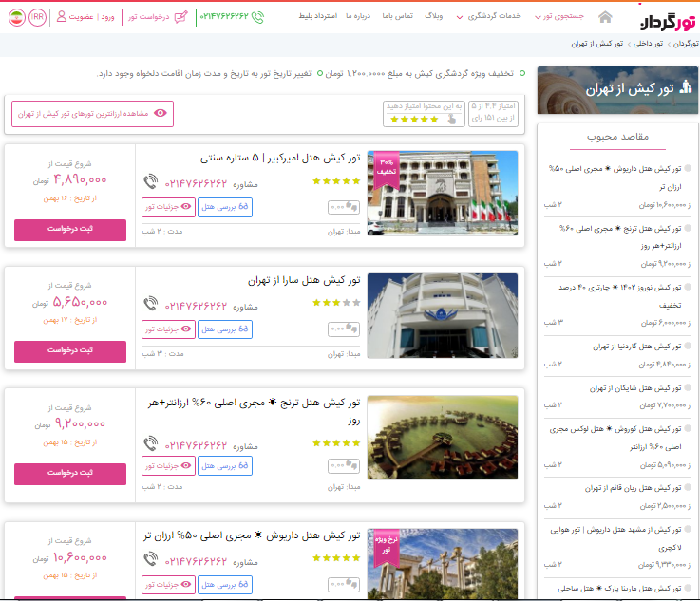Screen dimensions: 700x601
Task: Click the تور کیش از تهران banner
Action: [x=617, y=90]
